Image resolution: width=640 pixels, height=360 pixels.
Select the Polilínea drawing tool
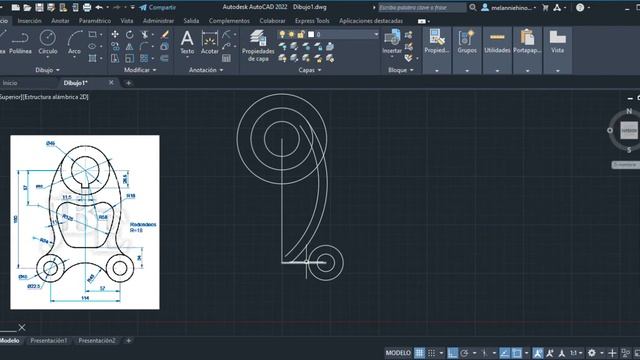click(x=20, y=42)
